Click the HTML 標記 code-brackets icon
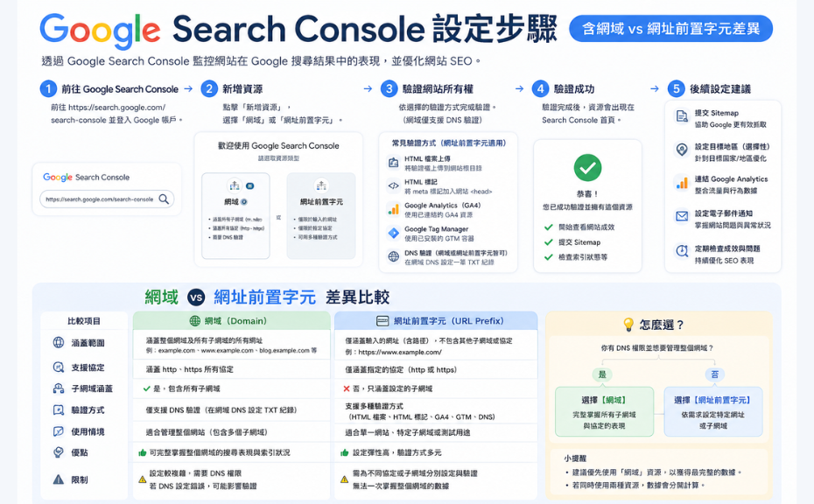Screen dimensions: 814x504 (x=394, y=185)
